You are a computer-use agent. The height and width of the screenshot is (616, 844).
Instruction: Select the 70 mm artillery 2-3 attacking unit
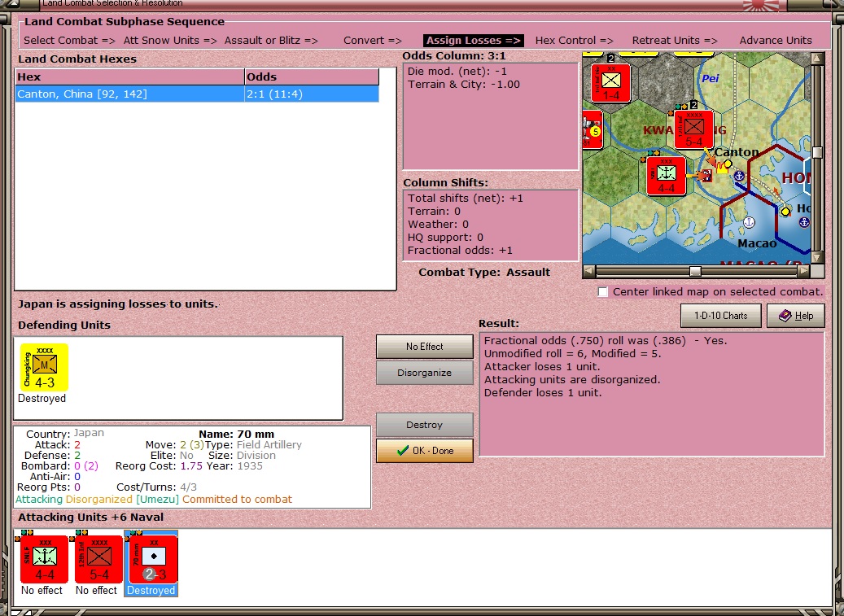click(153, 560)
